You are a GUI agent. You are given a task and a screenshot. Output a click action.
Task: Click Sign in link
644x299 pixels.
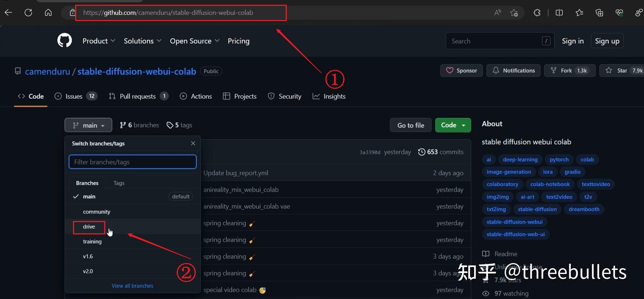573,41
